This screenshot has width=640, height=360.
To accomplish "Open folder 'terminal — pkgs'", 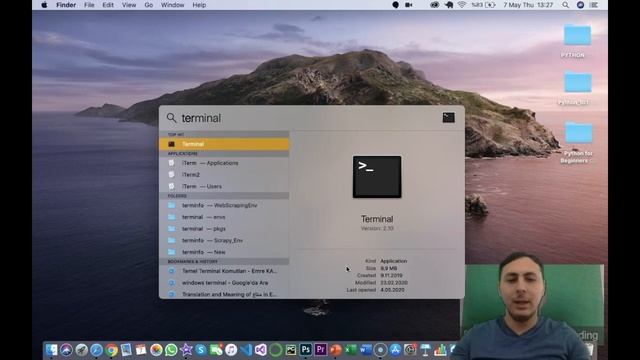I will [224, 229].
